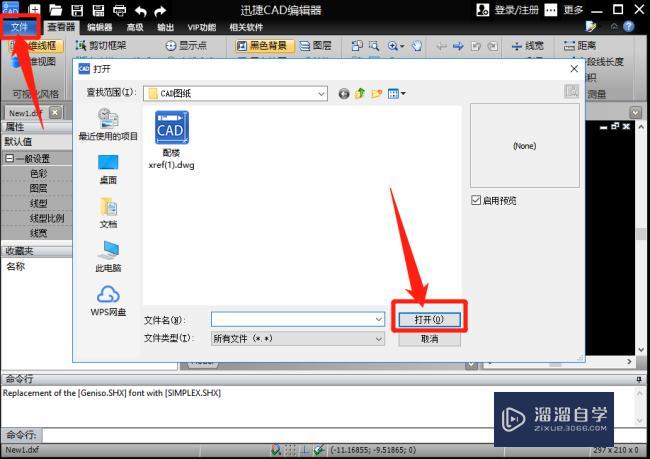The height and width of the screenshot is (459, 650).
Task: Click the 距离 measure tool
Action: [580, 45]
